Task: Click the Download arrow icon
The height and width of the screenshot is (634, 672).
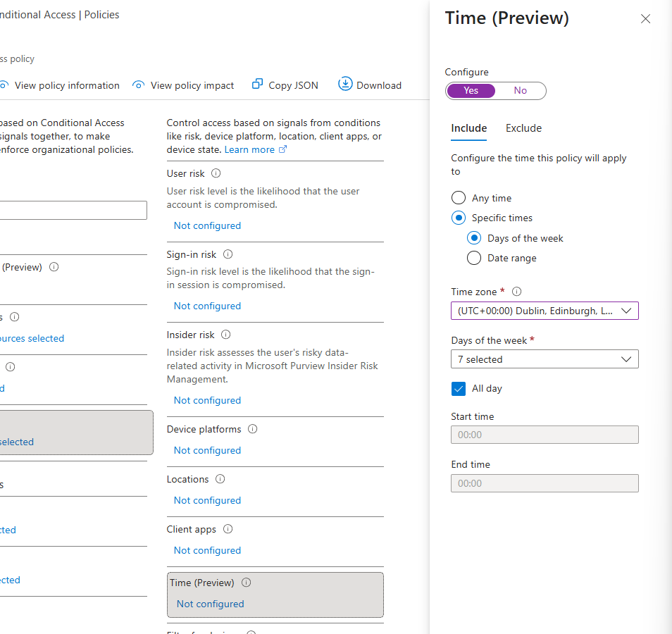Action: 345,84
